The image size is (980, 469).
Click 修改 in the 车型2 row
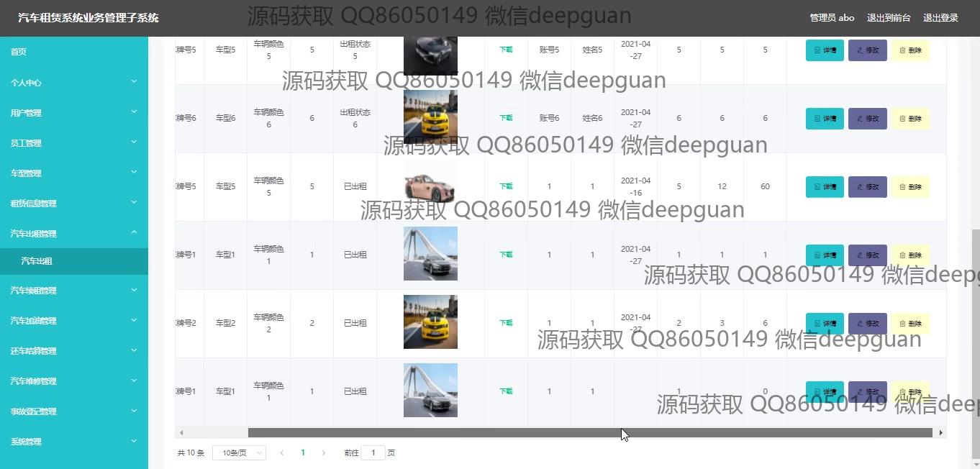pos(867,324)
